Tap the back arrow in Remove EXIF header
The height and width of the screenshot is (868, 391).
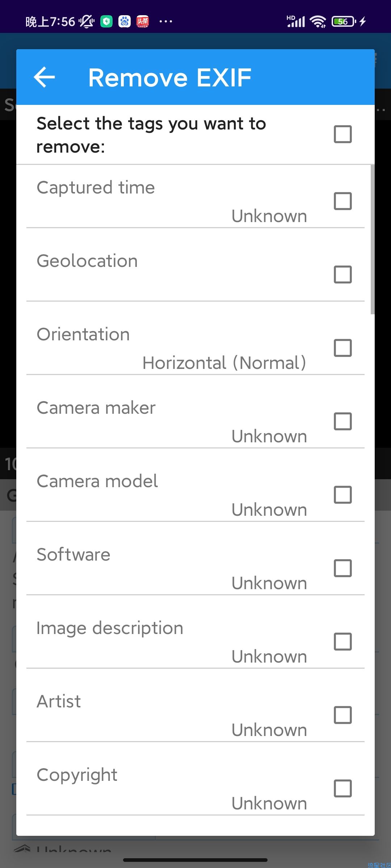[x=44, y=77]
